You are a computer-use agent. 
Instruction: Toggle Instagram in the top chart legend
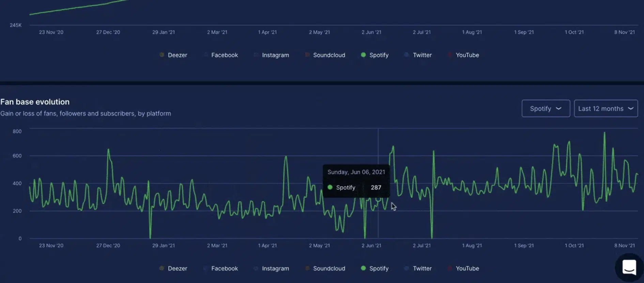(x=271, y=55)
